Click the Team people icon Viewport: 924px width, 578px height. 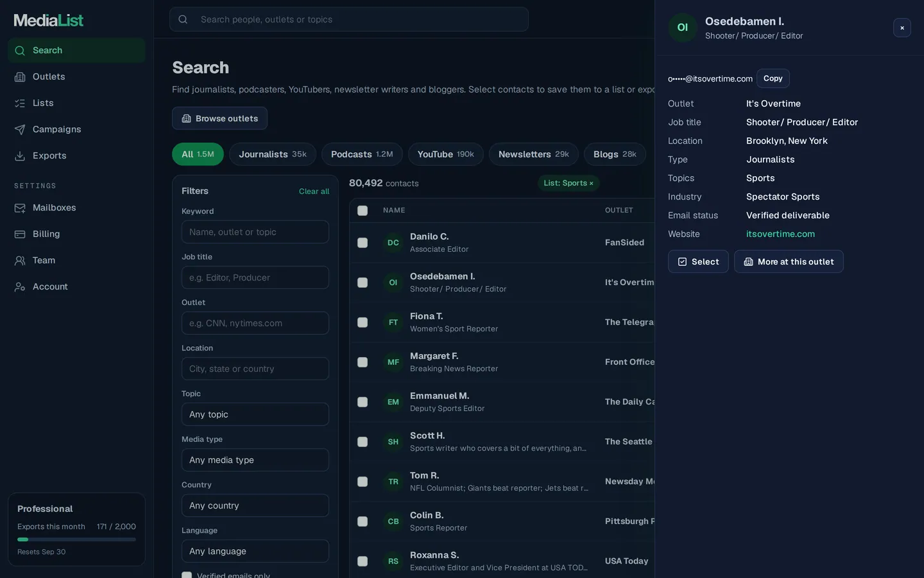[x=20, y=261]
